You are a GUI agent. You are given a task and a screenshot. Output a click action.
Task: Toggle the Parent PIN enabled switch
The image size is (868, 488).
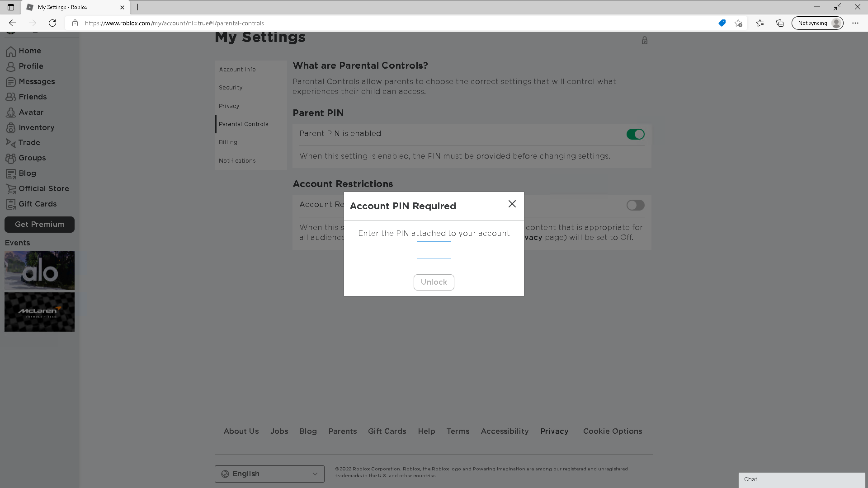(635, 134)
